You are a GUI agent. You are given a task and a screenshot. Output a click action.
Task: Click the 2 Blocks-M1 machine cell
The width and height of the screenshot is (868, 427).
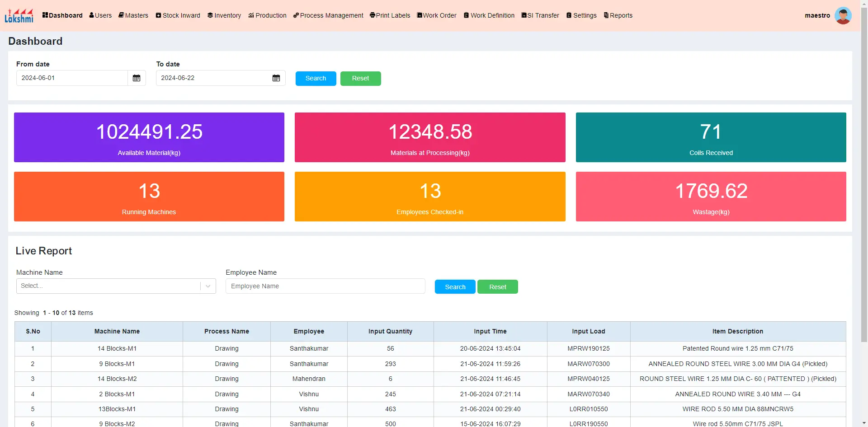point(117,394)
